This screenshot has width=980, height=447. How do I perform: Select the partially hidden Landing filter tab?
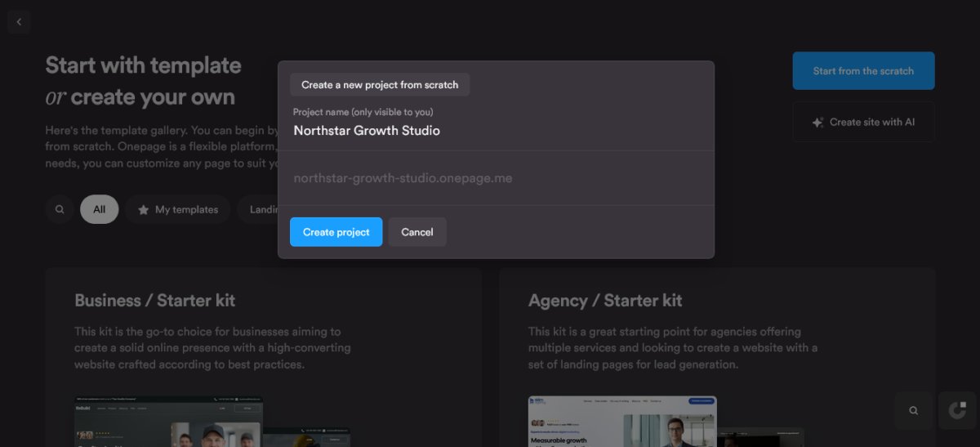(258, 209)
